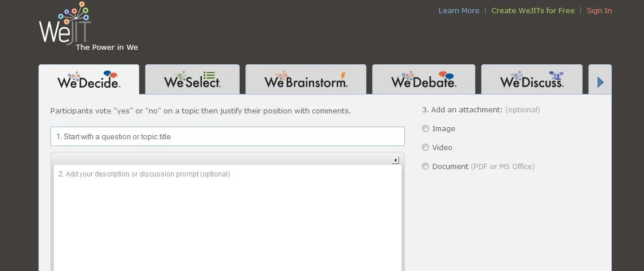Click the speech bubbles icon on WeDecide
644x271 pixels.
110,75
